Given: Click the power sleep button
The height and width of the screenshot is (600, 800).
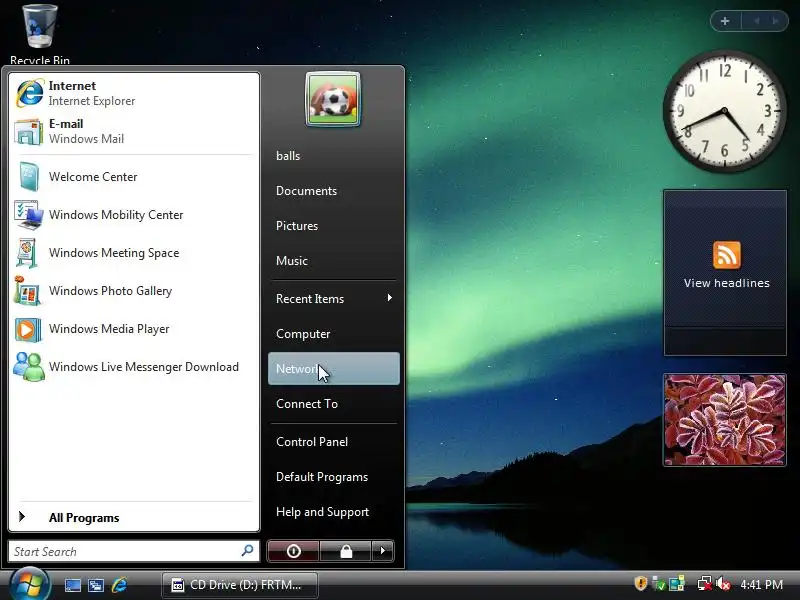Looking at the screenshot, I should 293,551.
